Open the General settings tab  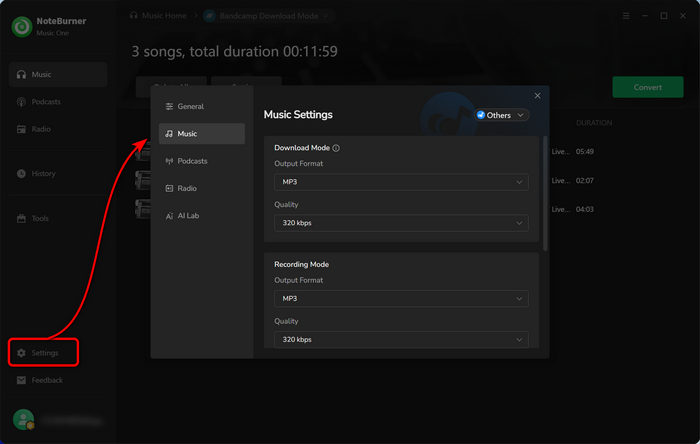point(202,106)
